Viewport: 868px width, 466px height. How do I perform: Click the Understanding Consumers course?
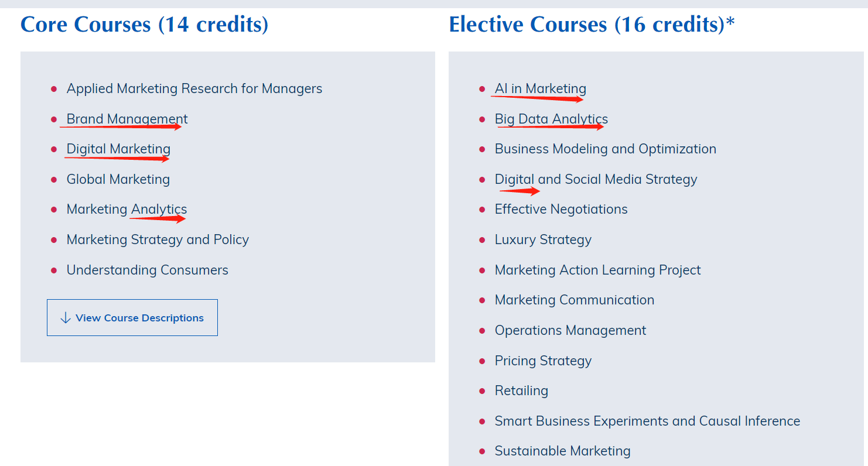[148, 270]
